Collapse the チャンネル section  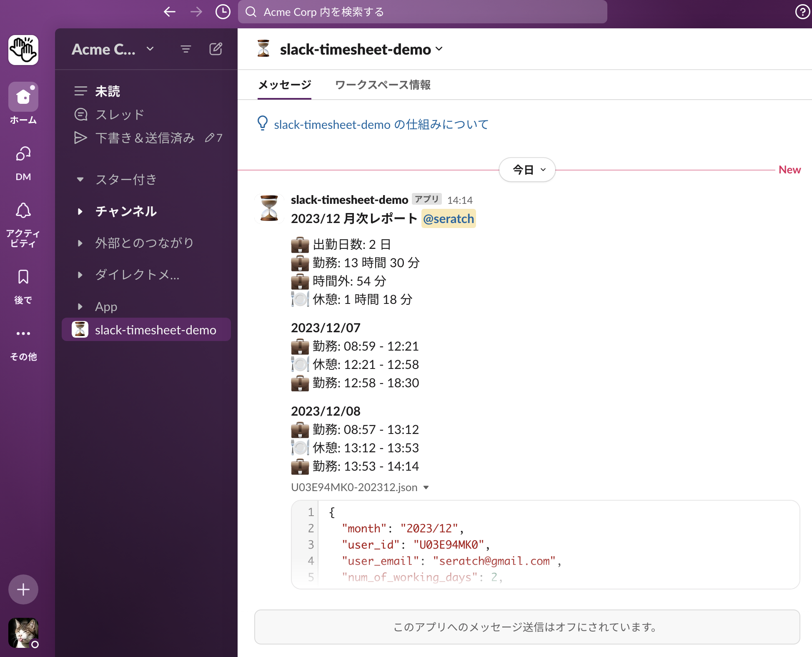80,211
